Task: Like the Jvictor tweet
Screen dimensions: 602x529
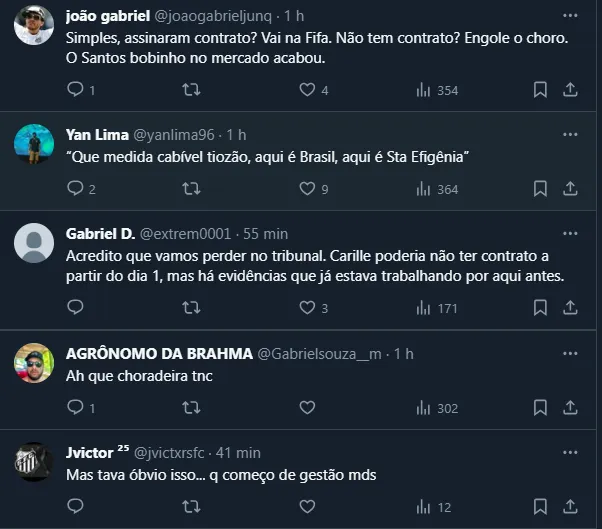Action: [x=308, y=507]
